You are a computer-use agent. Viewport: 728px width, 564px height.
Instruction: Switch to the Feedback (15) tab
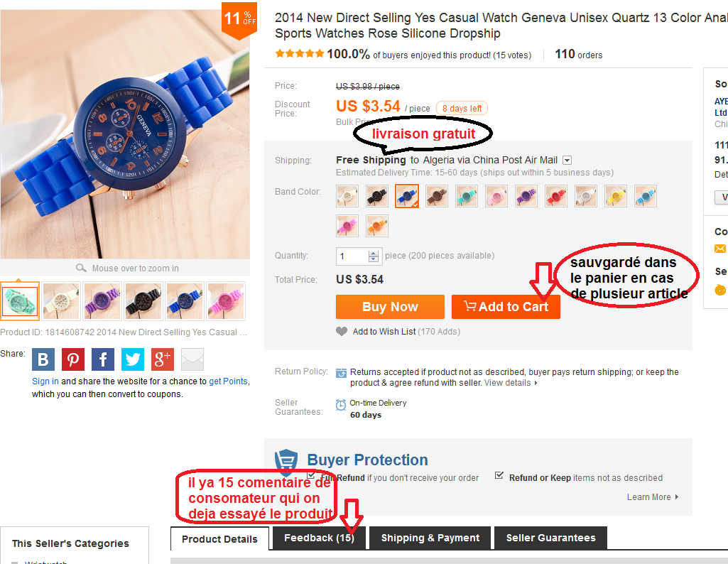pos(319,538)
